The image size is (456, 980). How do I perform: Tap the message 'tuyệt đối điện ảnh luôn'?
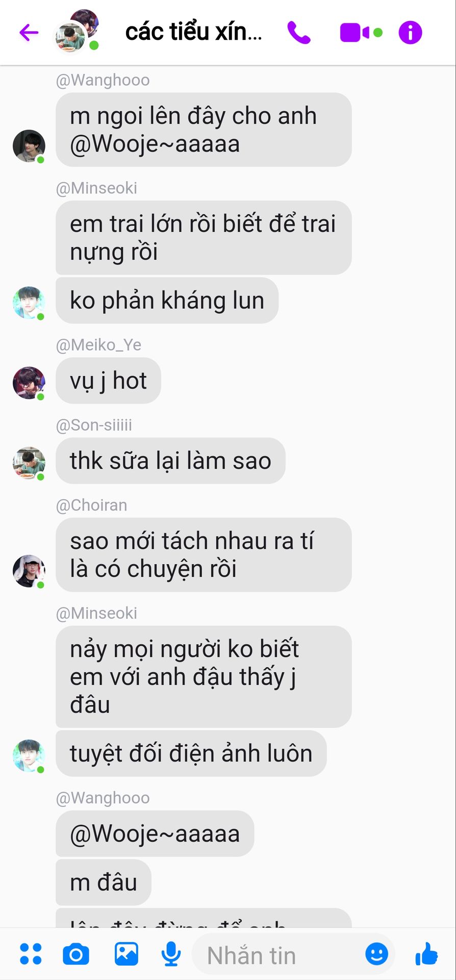191,754
